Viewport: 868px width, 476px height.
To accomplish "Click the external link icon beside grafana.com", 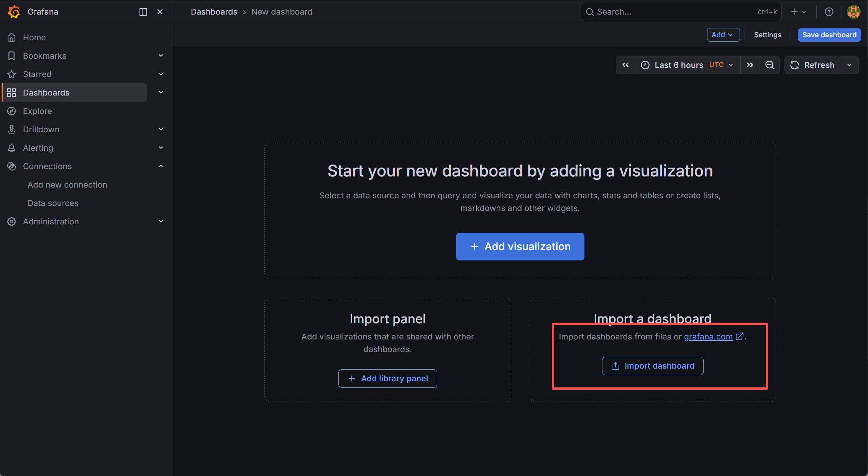I will [x=740, y=336].
